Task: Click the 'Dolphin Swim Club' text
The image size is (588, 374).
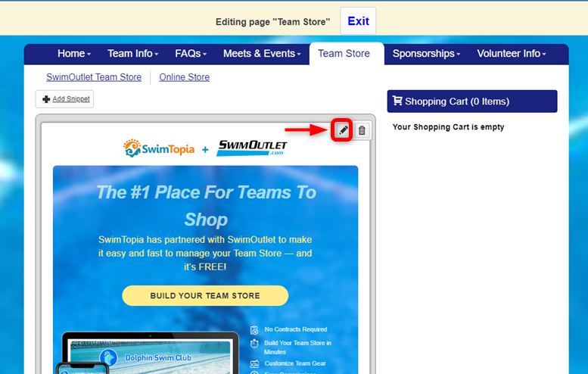Action: [158, 358]
